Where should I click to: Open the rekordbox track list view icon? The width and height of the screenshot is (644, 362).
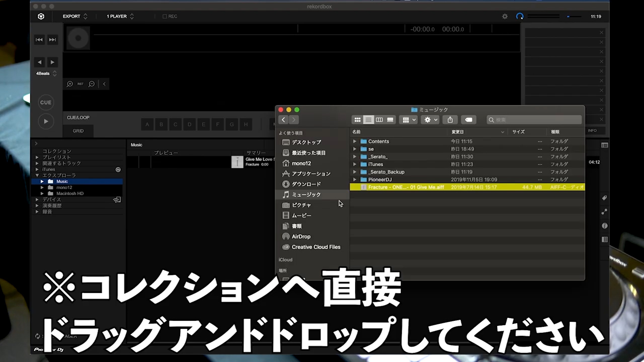(x=605, y=145)
